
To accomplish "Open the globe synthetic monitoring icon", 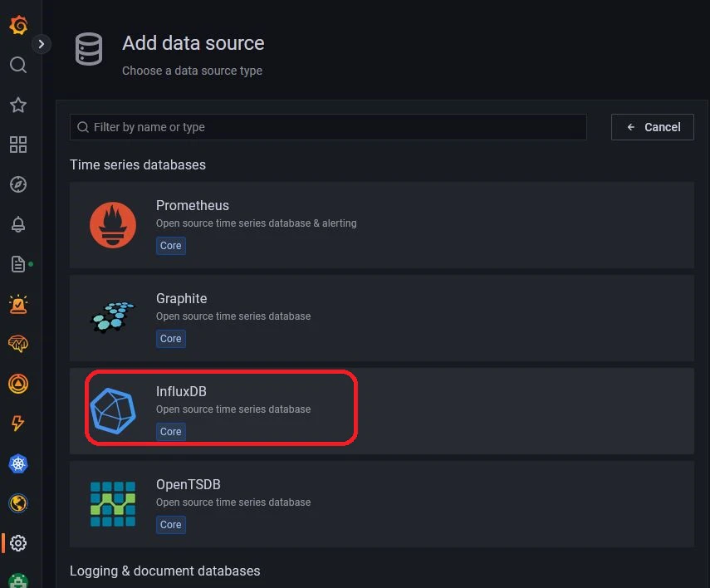I will (x=18, y=503).
